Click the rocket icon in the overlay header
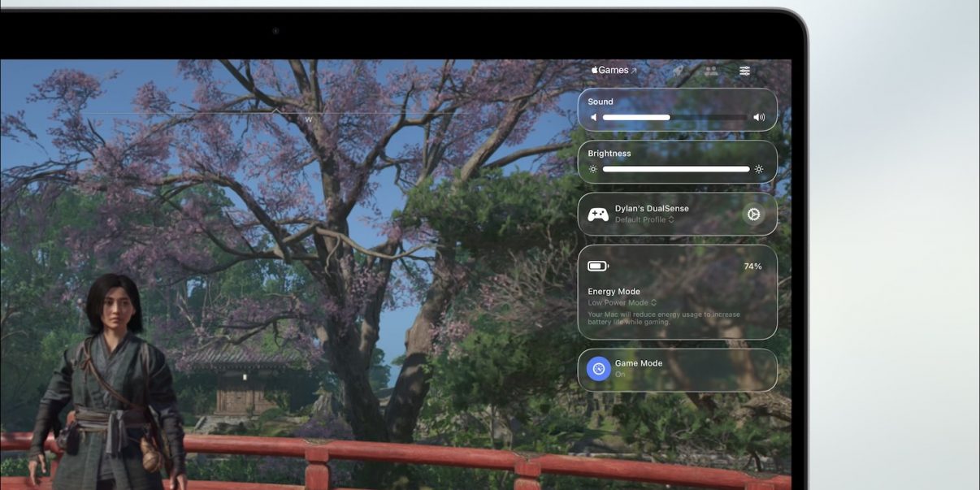 (678, 71)
